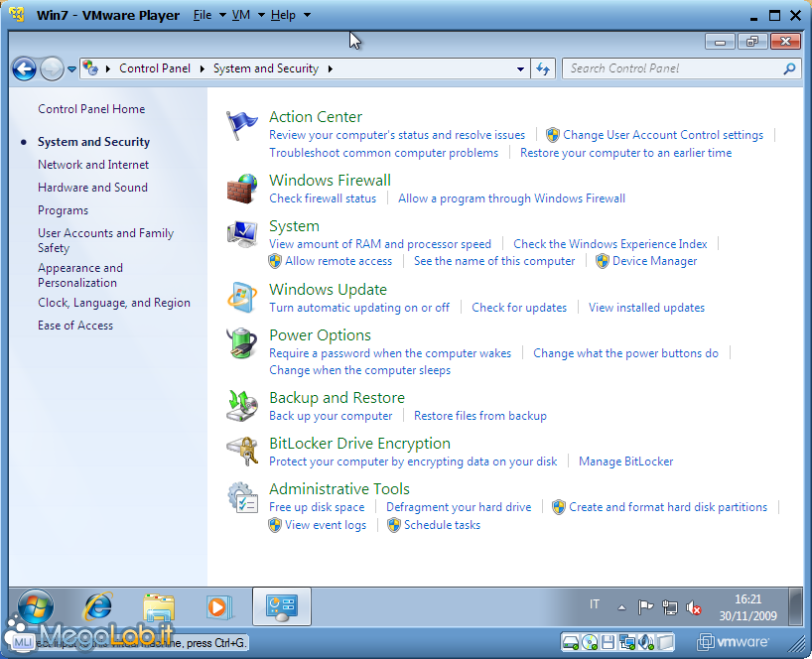Viewport: 812px width, 659px height.
Task: Click Check firewall status link
Action: (323, 198)
